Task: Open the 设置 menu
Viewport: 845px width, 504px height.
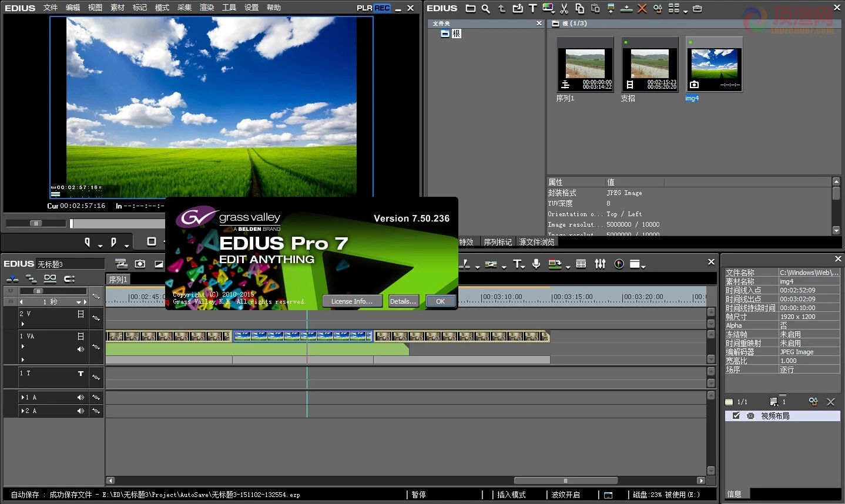Action: tap(252, 8)
